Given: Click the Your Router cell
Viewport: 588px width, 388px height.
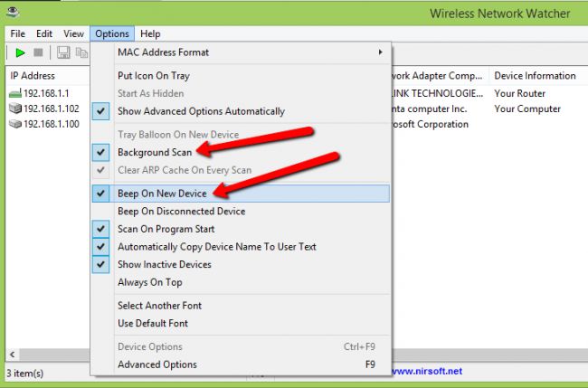Looking at the screenshot, I should click(x=520, y=93).
